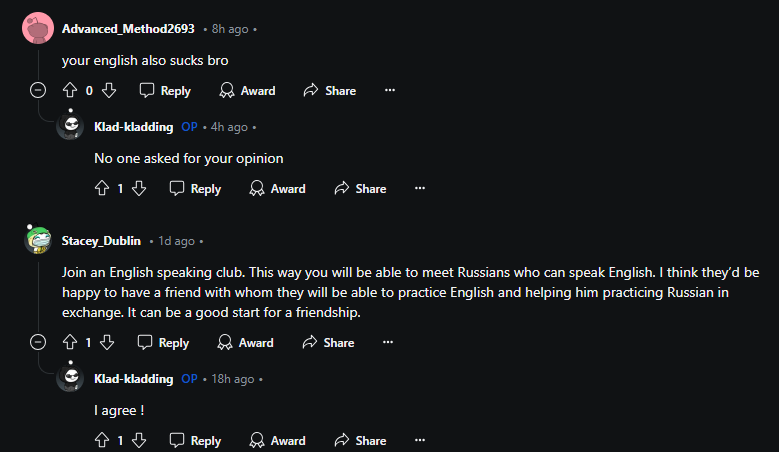Downvote the "I agree !" reply

(x=140, y=441)
